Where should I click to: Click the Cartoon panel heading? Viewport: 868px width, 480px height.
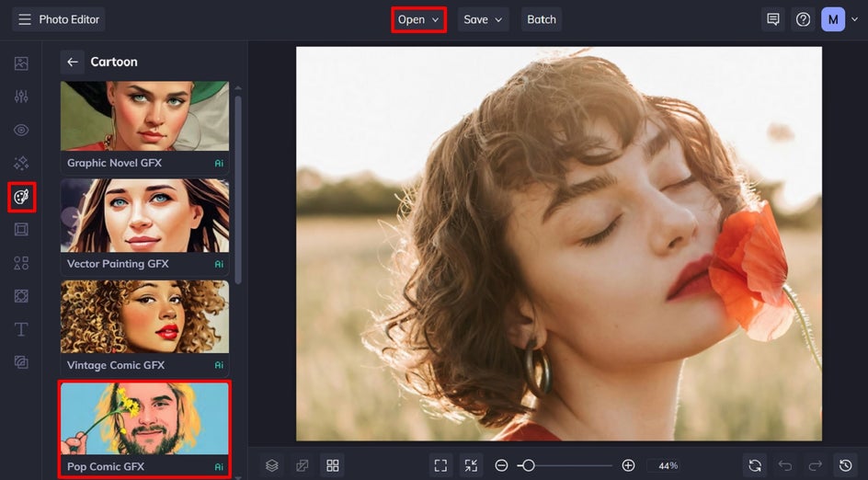pos(114,62)
